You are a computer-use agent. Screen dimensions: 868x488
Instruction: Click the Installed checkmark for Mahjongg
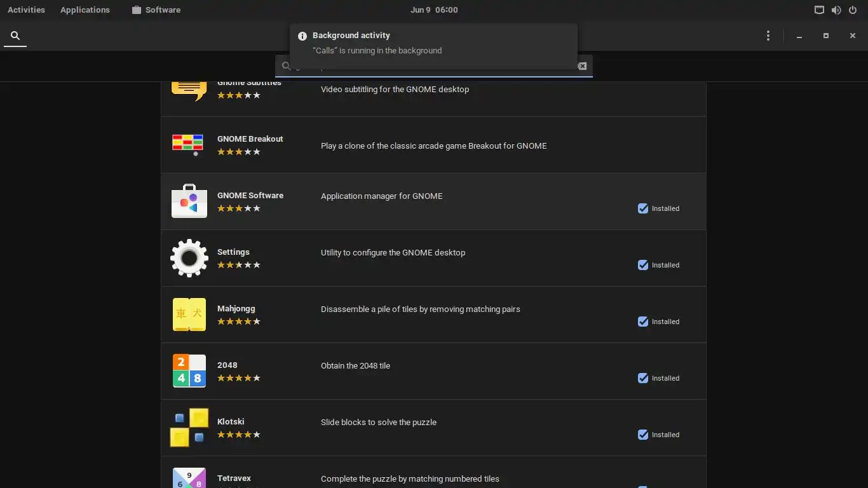[x=643, y=322]
